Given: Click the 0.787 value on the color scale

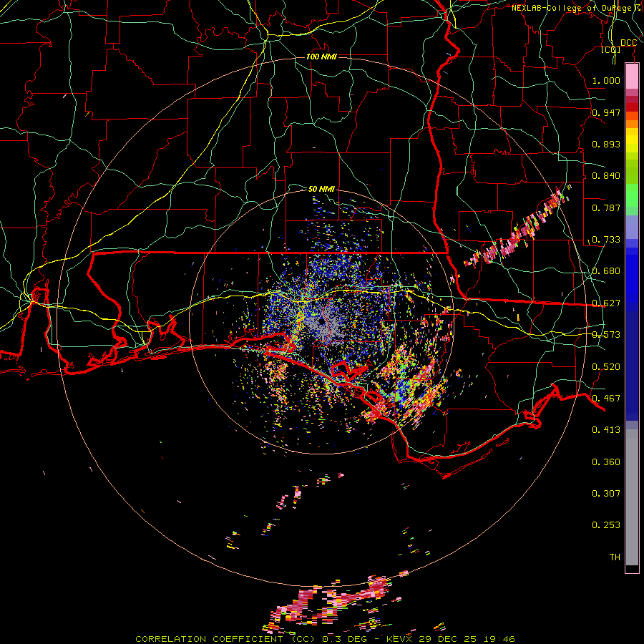Looking at the screenshot, I should tap(606, 208).
